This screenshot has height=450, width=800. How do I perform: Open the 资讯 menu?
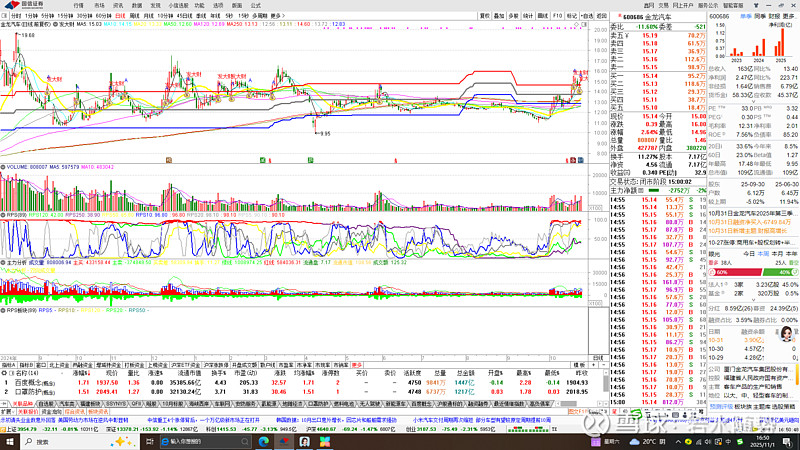point(118,6)
